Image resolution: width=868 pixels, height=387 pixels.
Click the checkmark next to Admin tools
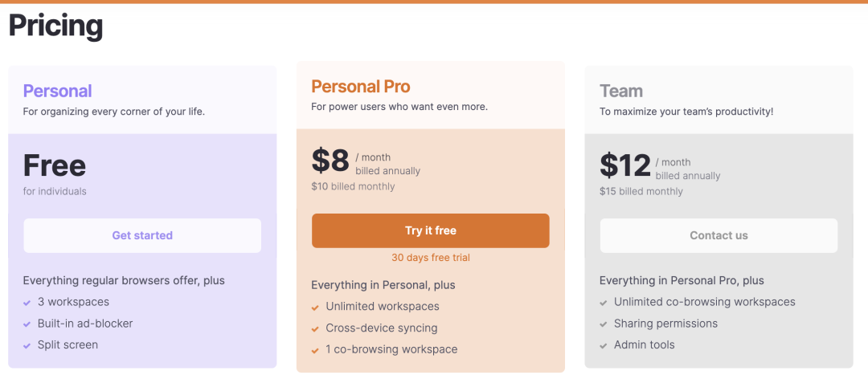coord(604,345)
